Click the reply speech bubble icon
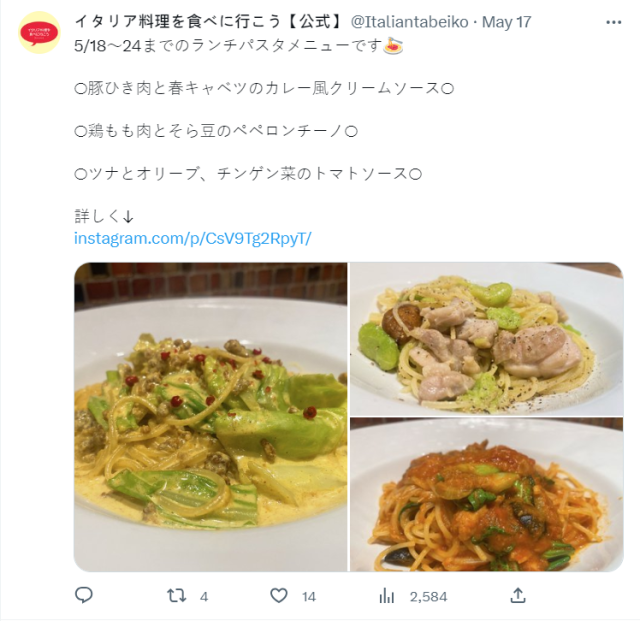This screenshot has height=621, width=640. coord(84,596)
